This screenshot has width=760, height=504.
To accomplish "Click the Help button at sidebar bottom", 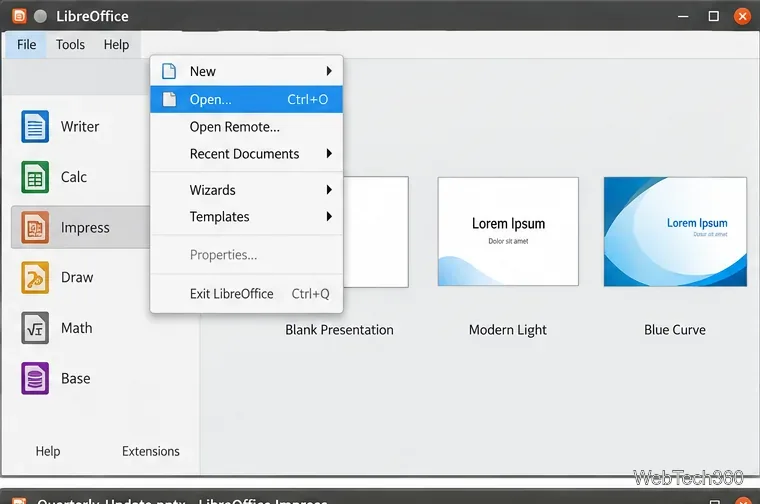I will pyautogui.click(x=48, y=451).
